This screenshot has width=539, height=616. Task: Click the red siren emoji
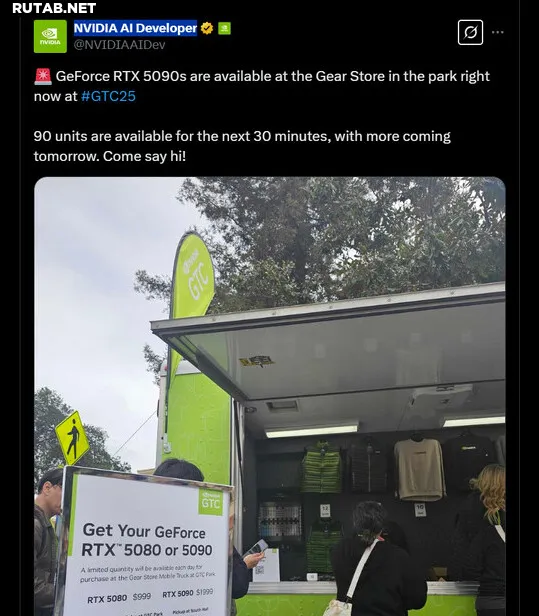(42, 76)
